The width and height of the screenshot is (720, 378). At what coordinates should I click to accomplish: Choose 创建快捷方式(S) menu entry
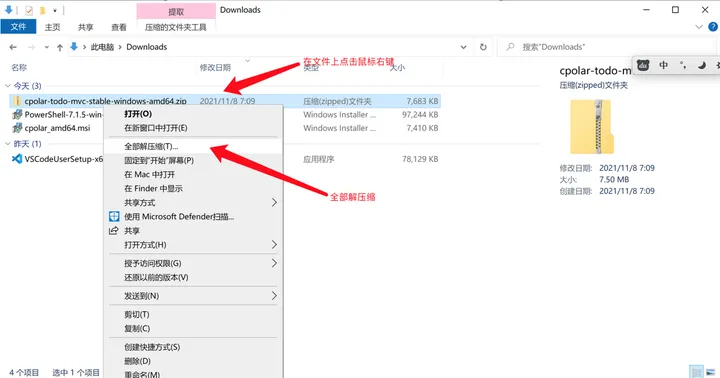[193, 347]
